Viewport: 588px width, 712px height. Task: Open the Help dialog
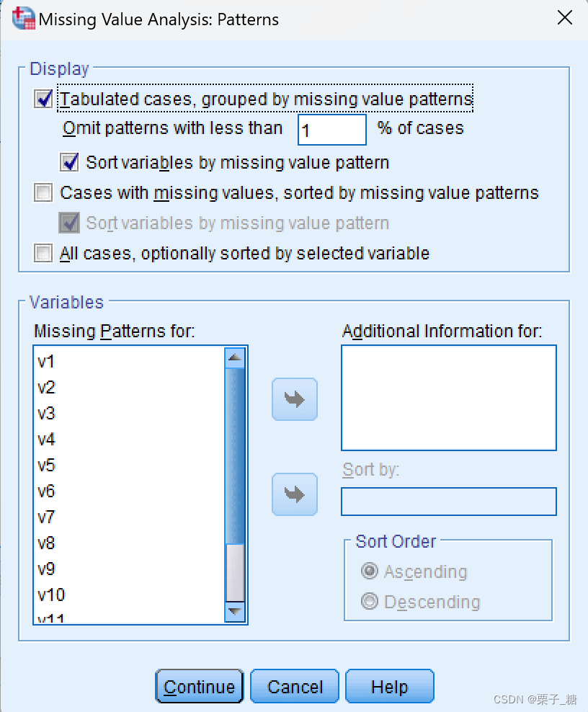[x=389, y=685]
